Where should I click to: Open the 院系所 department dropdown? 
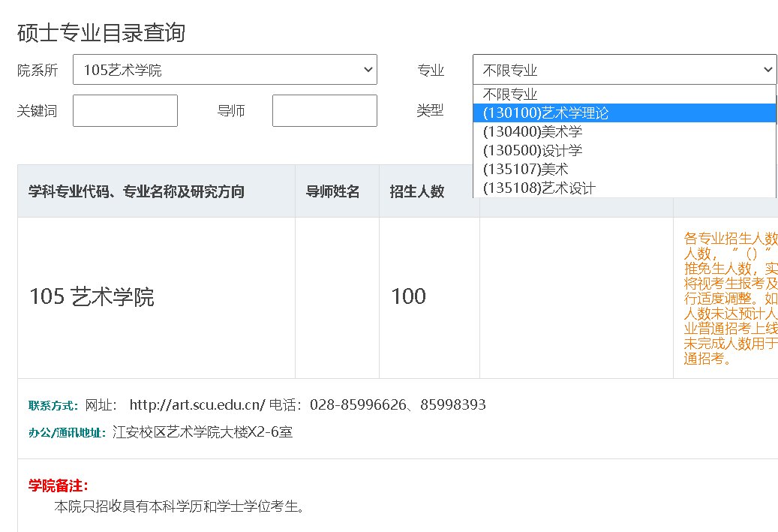pos(225,69)
